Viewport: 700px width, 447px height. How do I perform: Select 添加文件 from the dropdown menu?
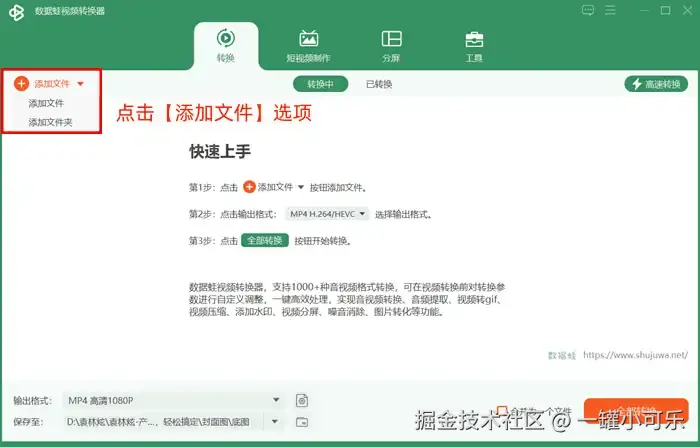coord(46,104)
